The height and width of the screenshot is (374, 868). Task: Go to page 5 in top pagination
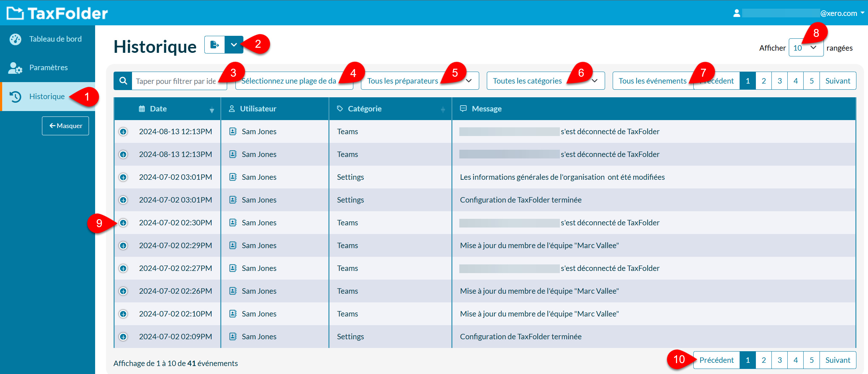(x=812, y=81)
